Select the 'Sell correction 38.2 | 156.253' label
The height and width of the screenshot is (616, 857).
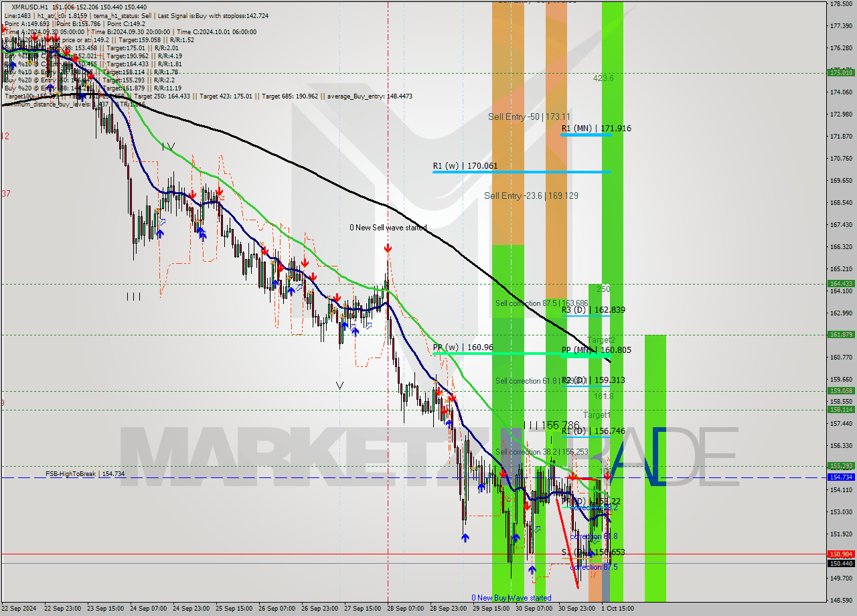(x=542, y=452)
